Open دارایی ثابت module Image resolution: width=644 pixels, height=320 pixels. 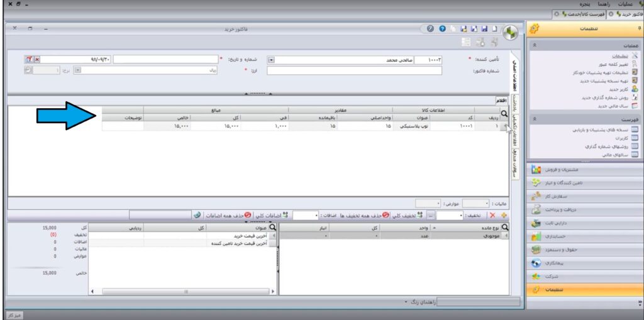[x=585, y=223]
